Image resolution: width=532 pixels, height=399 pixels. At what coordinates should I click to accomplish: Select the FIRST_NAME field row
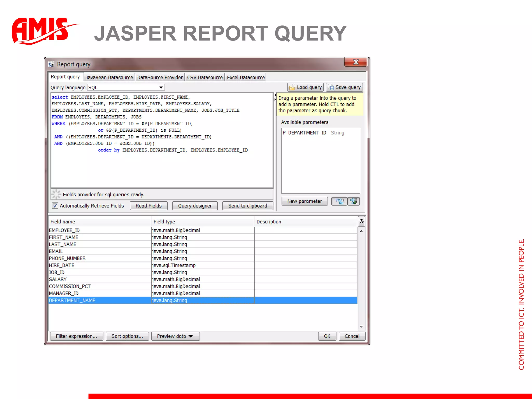coord(203,237)
